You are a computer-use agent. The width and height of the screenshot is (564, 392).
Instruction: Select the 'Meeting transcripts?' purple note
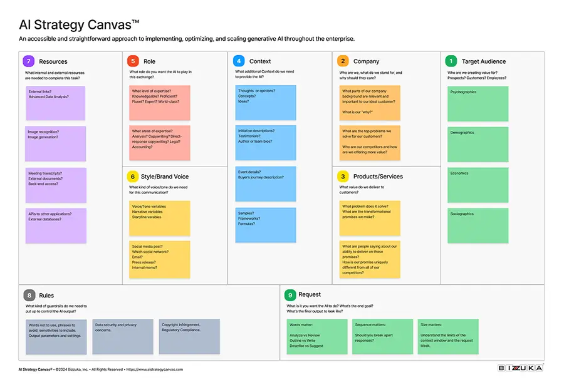[x=56, y=185]
